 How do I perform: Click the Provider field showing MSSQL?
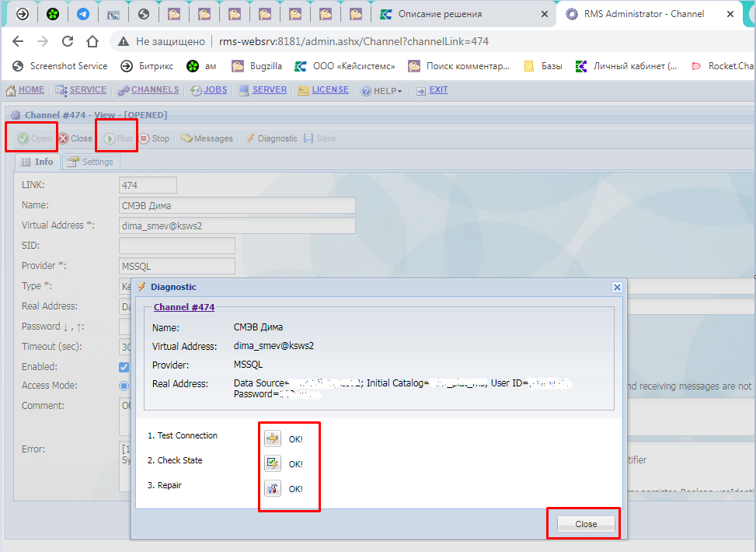(x=177, y=266)
